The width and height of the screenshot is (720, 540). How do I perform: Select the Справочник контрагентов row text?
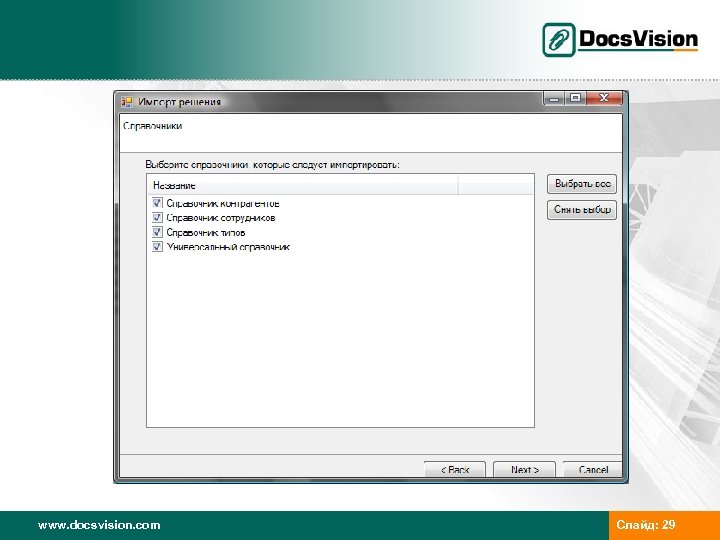(x=223, y=203)
